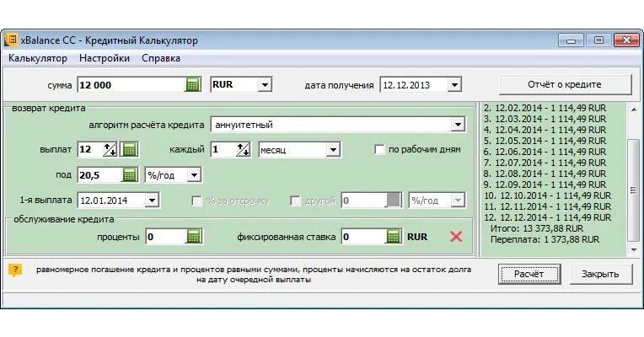Open the месяц period dropdown
This screenshot has width=644, height=337.
click(333, 150)
